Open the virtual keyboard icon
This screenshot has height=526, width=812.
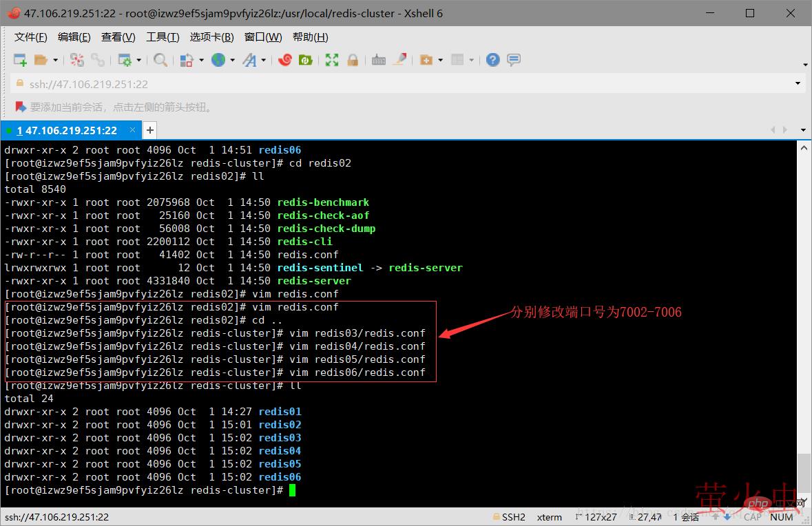(378, 61)
